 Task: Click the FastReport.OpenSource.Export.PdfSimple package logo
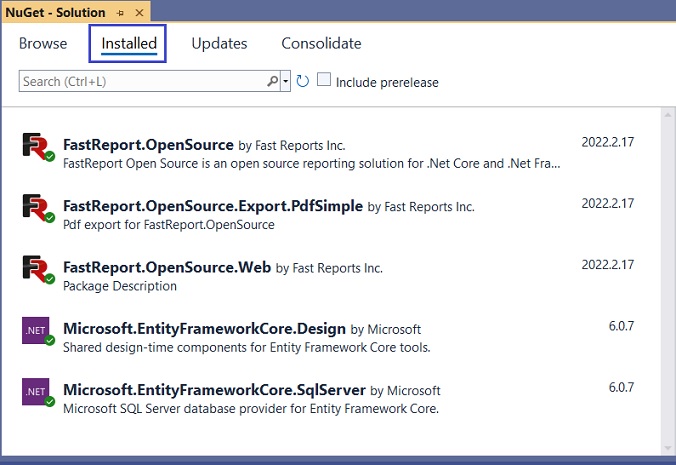(x=38, y=208)
